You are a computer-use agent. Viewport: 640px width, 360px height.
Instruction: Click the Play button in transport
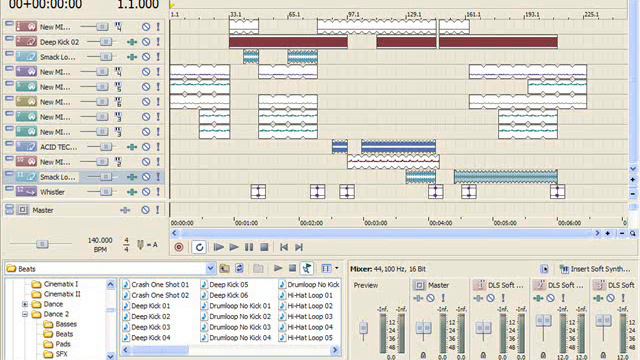234,247
